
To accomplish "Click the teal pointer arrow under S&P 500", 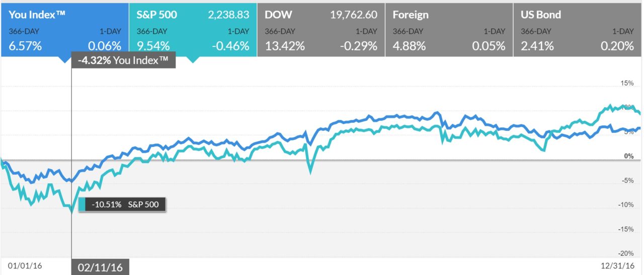I will 193,59.
